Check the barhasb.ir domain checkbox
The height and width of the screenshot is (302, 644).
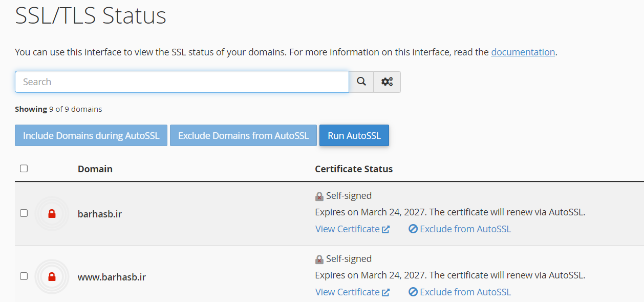click(24, 213)
